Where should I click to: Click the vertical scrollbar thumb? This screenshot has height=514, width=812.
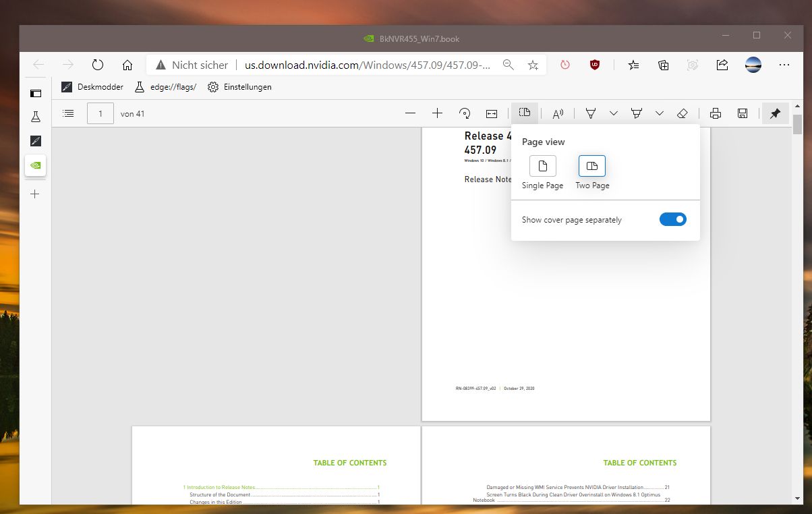pos(798,125)
